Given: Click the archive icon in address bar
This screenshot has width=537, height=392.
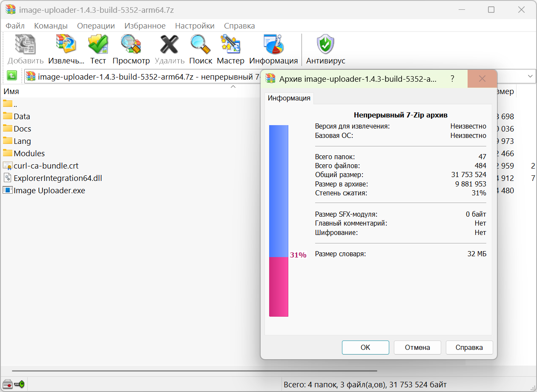Looking at the screenshot, I should 31,76.
